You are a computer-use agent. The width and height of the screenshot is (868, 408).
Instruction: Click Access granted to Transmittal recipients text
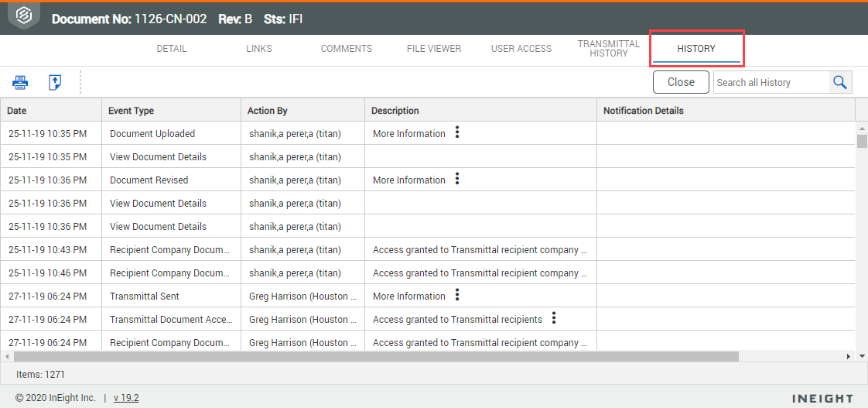point(457,320)
